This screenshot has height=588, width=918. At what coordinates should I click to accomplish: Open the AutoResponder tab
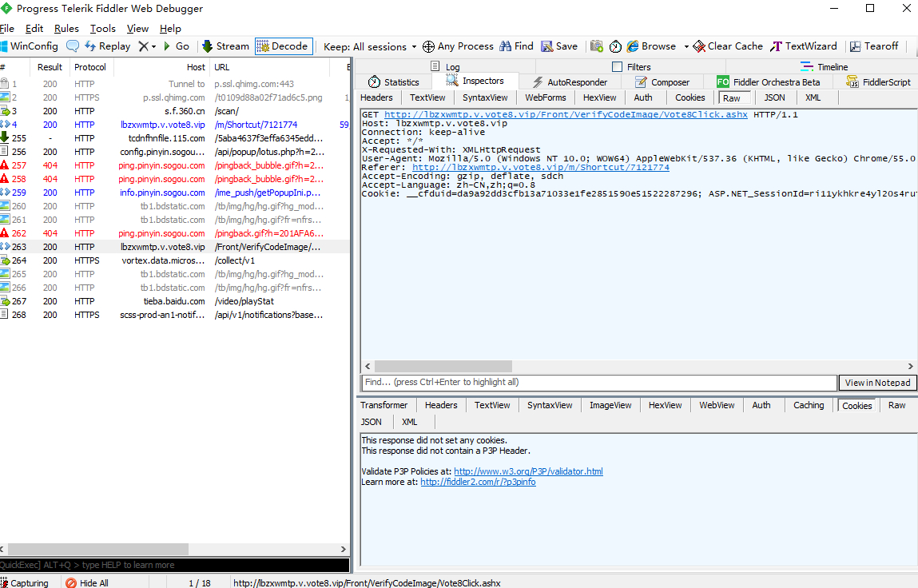[x=570, y=82]
